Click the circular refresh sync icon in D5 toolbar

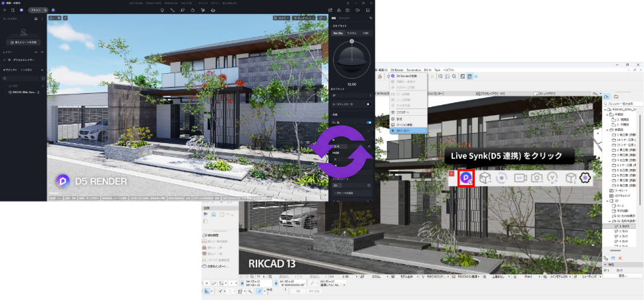tap(501, 178)
